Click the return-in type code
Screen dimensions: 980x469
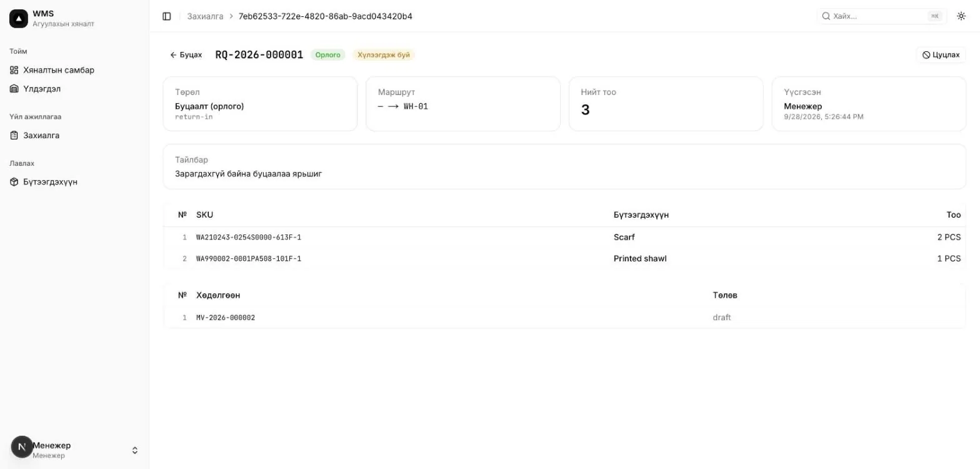click(194, 117)
